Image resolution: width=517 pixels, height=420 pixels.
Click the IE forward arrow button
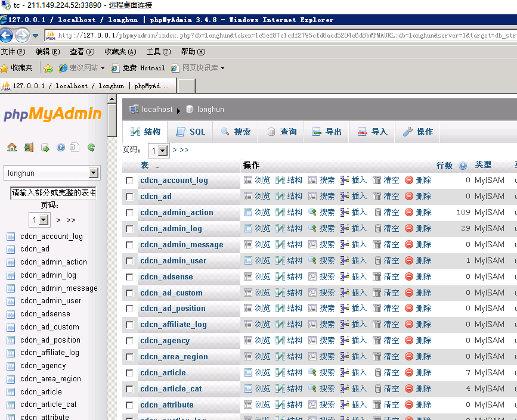(x=22, y=35)
